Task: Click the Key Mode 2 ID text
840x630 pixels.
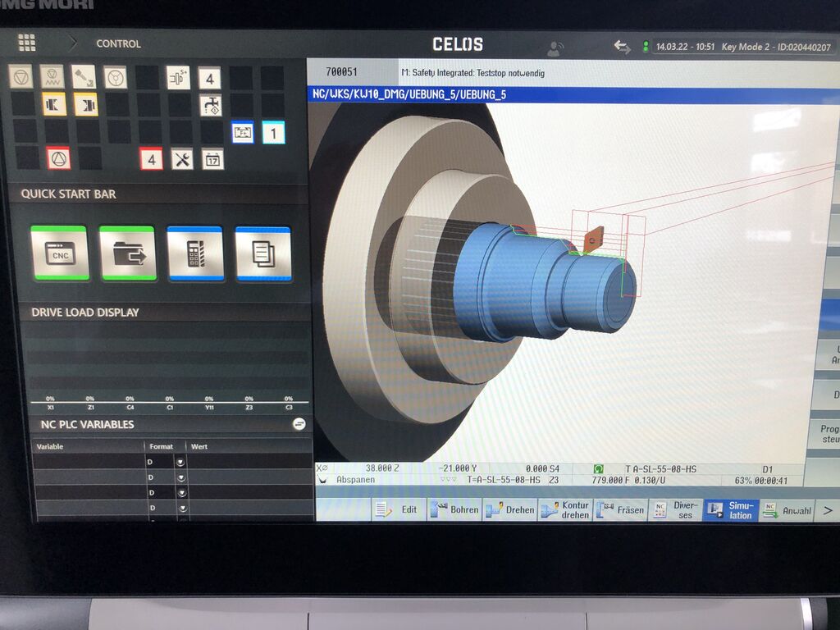Action: [776, 47]
